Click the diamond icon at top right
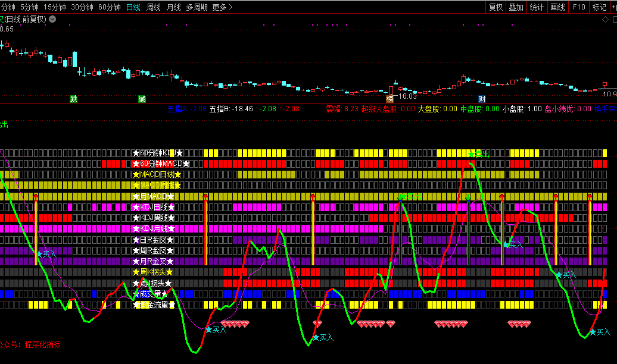The width and height of the screenshot is (617, 364). tap(606, 19)
